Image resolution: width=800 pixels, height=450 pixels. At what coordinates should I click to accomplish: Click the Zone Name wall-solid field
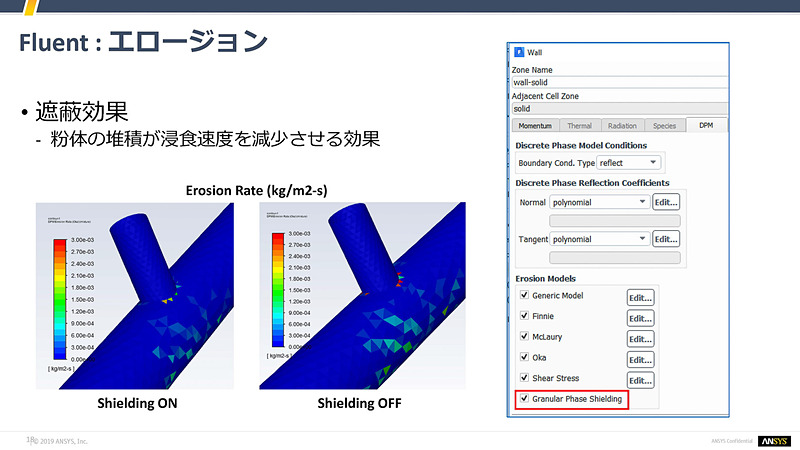pyautogui.click(x=619, y=82)
